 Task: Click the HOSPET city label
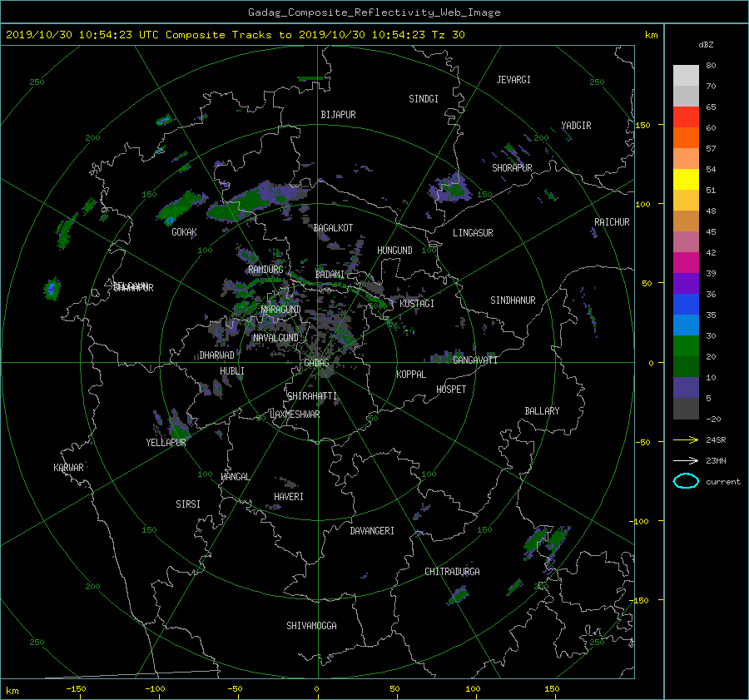451,390
